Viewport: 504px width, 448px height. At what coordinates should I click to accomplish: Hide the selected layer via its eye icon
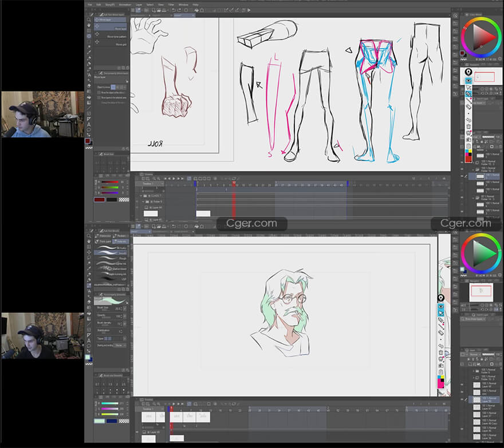pos(462,177)
